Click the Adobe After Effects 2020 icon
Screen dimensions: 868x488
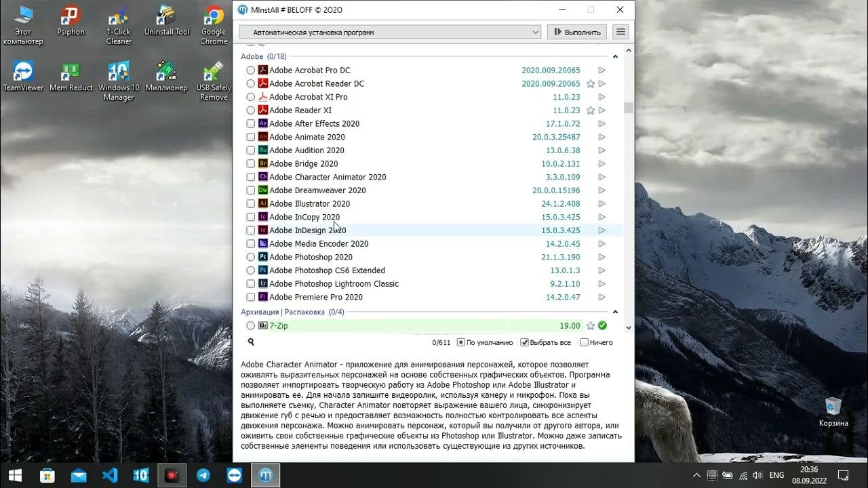click(x=263, y=123)
